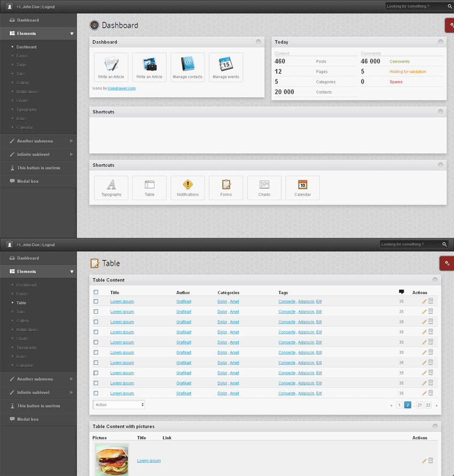Click the Typography shortcut icon
Viewport: 454px width, 476px height.
coord(111,188)
